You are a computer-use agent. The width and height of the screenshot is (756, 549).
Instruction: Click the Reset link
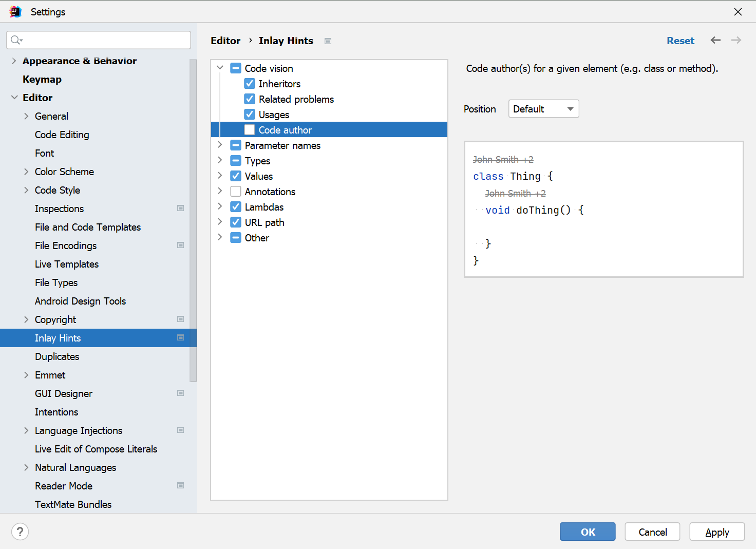[x=681, y=41]
